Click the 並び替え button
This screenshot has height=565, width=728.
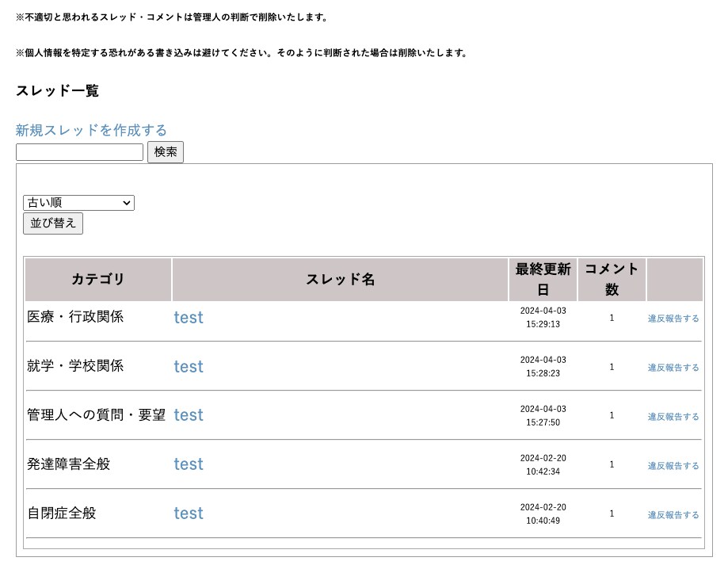(53, 223)
